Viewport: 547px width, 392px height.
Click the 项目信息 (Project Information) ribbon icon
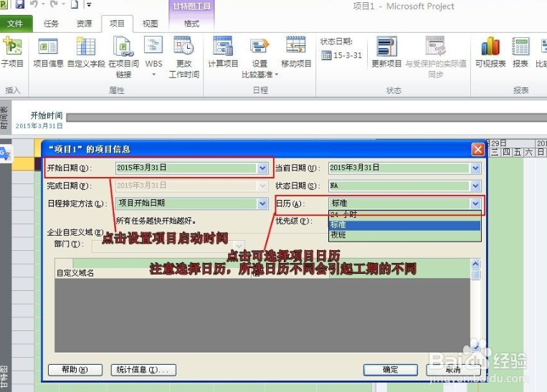(x=48, y=48)
